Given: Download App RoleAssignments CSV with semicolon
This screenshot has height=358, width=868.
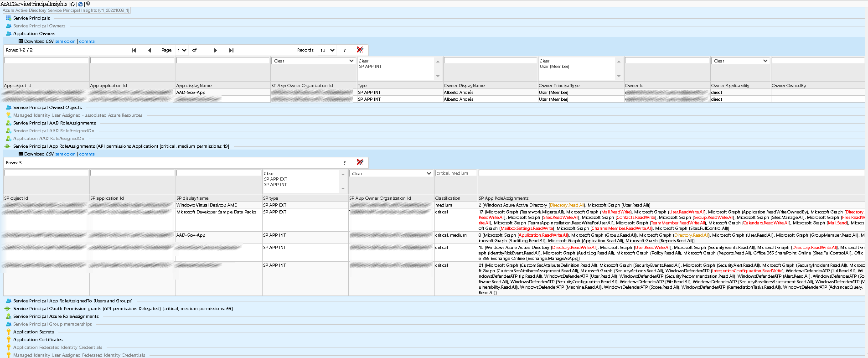Looking at the screenshot, I should 66,154.
